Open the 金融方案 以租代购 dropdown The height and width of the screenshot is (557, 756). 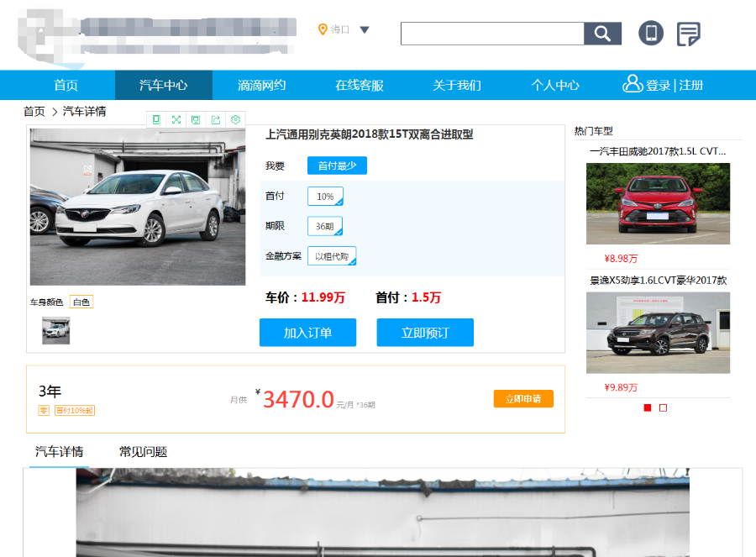click(x=332, y=256)
